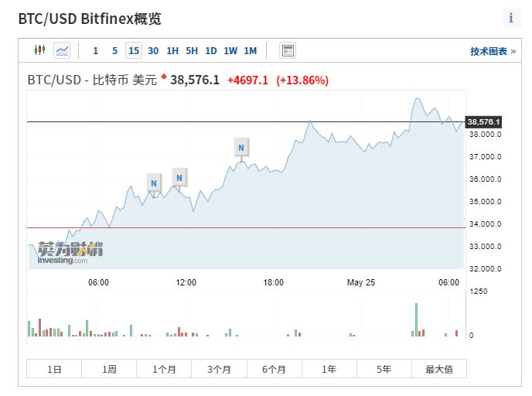The width and height of the screenshot is (532, 396).
Task: Select the 1年 range button
Action: click(329, 369)
